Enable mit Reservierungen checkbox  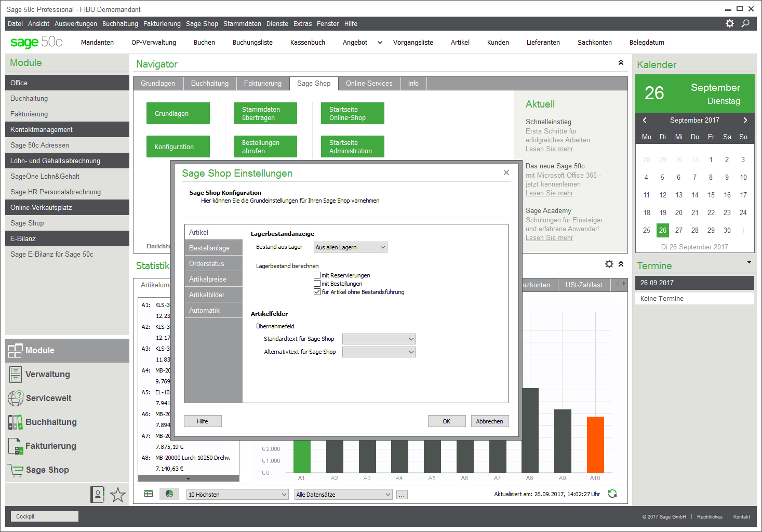[317, 275]
